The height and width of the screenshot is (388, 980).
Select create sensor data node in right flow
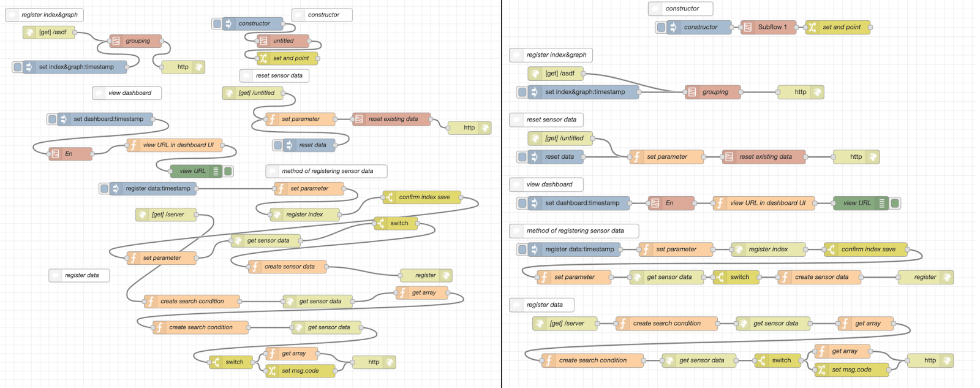(x=820, y=277)
